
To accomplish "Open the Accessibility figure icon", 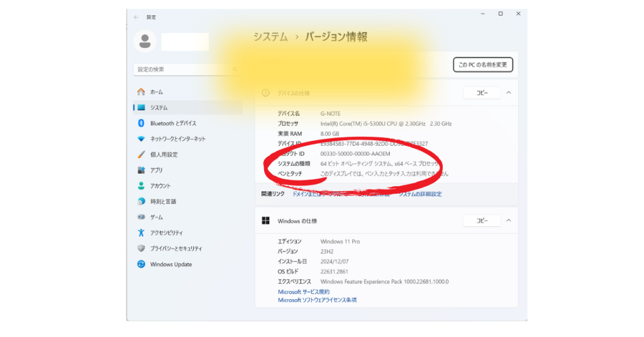I will pyautogui.click(x=142, y=233).
